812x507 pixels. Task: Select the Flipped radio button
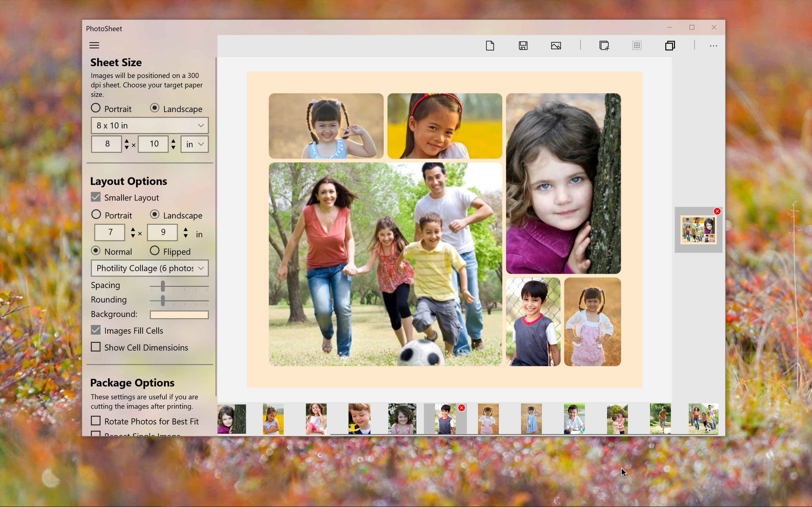(154, 251)
